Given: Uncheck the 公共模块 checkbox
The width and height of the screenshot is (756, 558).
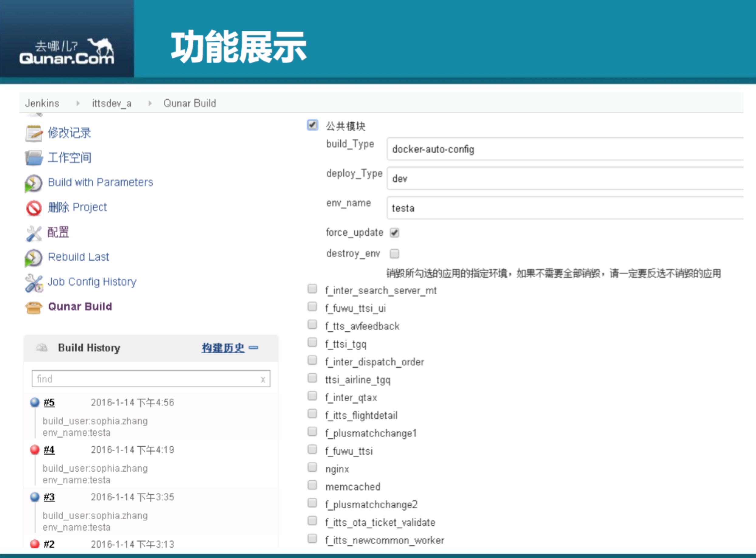Looking at the screenshot, I should click(312, 125).
